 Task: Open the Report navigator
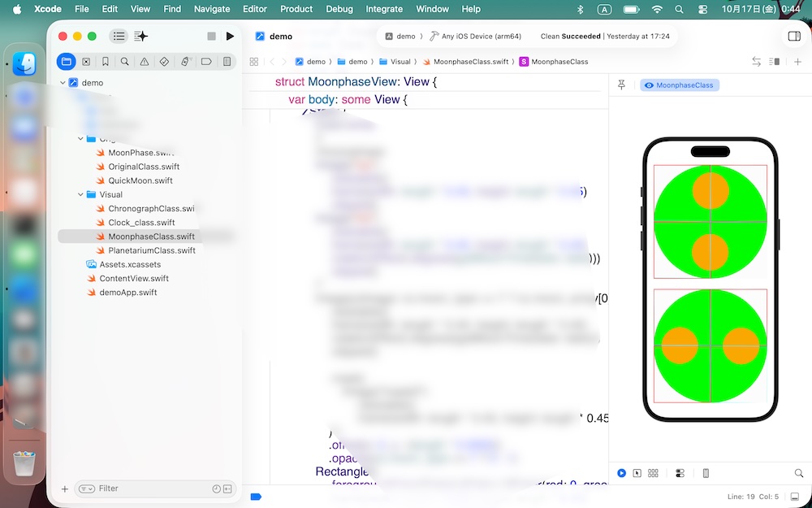point(227,62)
